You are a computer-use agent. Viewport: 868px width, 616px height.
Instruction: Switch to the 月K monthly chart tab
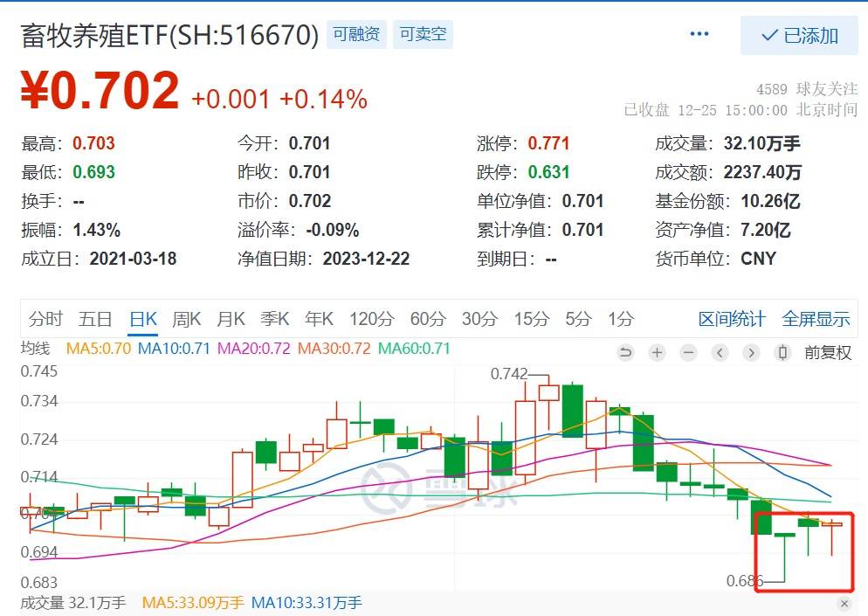pyautogui.click(x=230, y=320)
